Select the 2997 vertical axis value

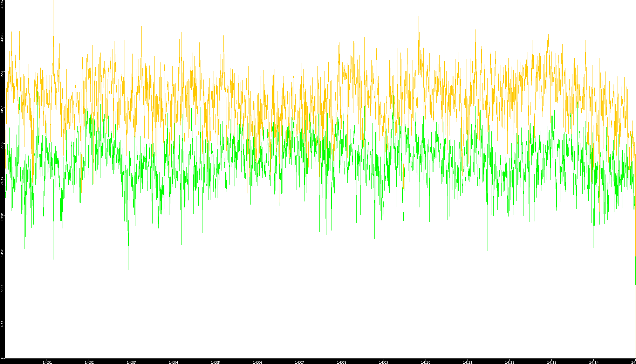(x=2, y=145)
